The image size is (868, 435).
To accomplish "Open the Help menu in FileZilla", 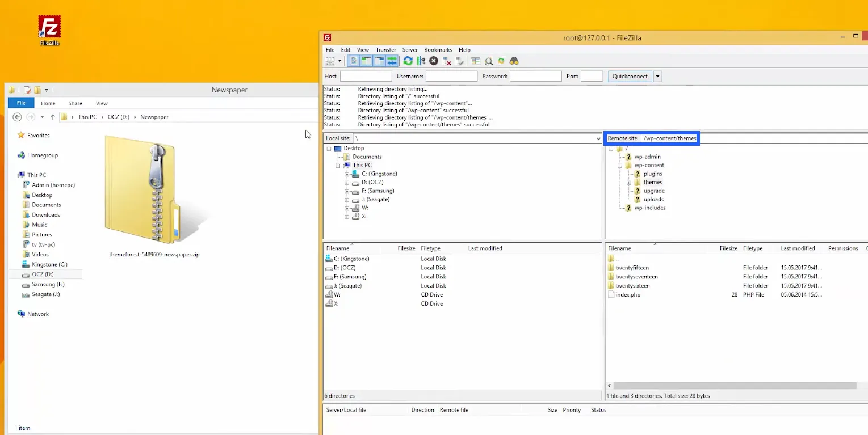I will pyautogui.click(x=464, y=50).
